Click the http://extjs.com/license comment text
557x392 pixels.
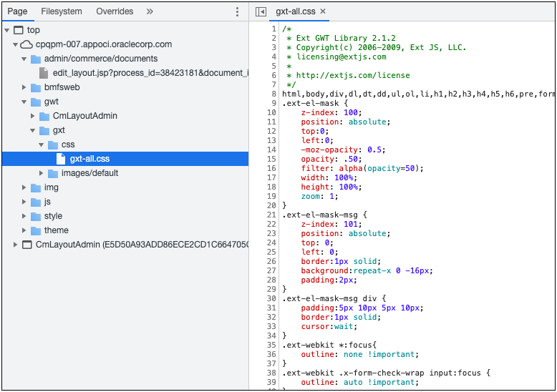353,75
